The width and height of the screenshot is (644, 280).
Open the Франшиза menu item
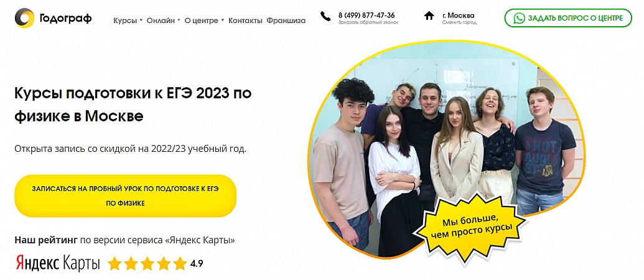pos(286,21)
